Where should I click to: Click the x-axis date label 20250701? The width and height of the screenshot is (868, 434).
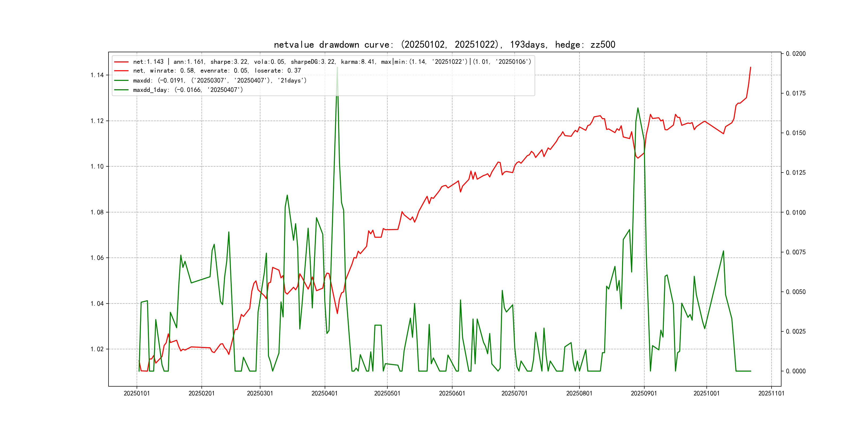(x=514, y=393)
